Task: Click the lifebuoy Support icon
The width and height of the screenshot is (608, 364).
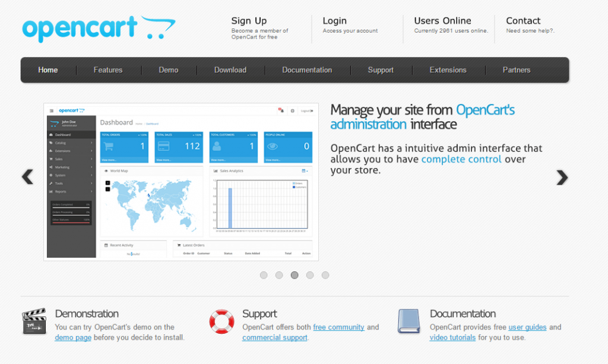Action: (222, 321)
